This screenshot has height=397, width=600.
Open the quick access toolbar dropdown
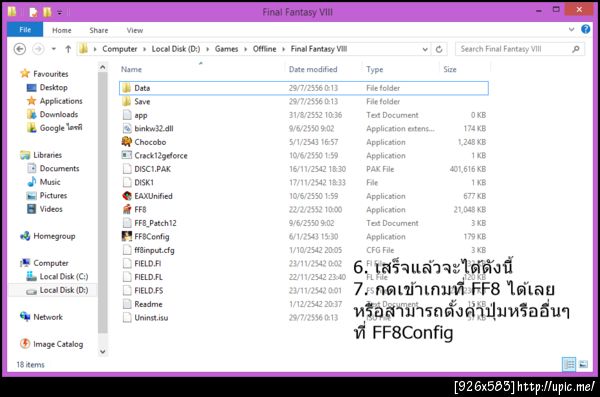point(60,12)
